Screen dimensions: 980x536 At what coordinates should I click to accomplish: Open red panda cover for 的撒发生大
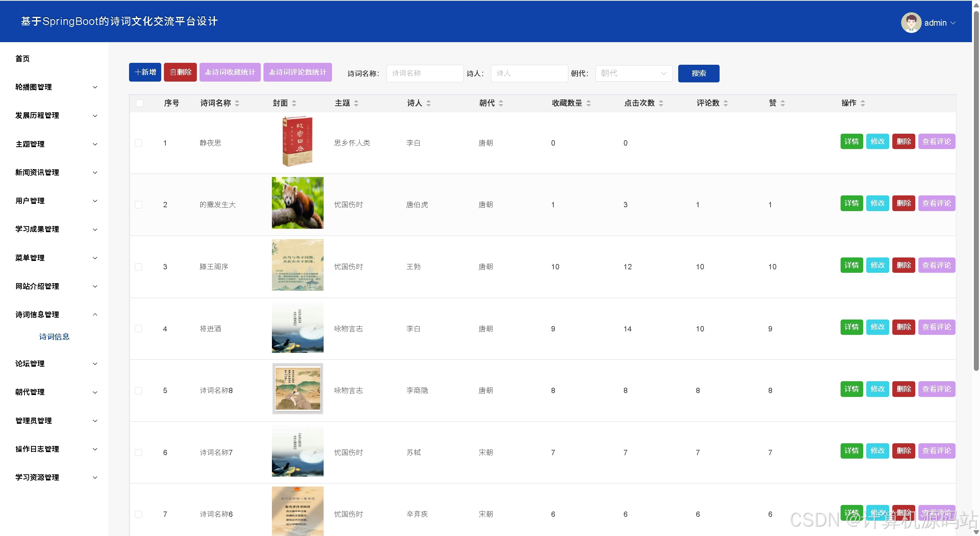click(298, 203)
